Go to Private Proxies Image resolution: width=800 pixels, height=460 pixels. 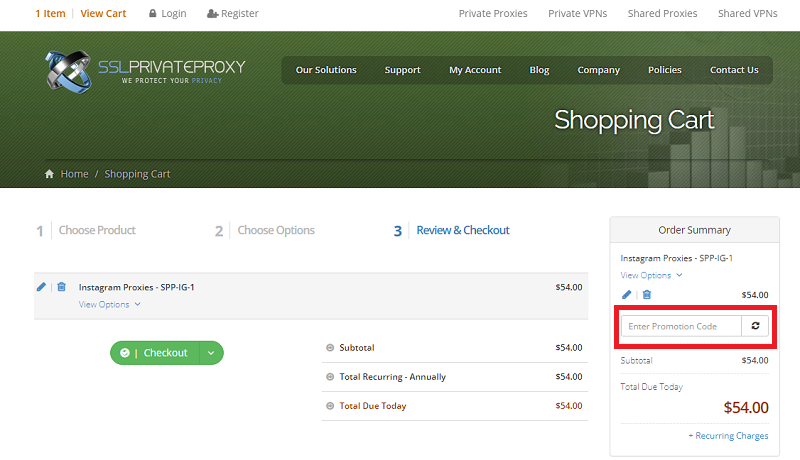[493, 13]
